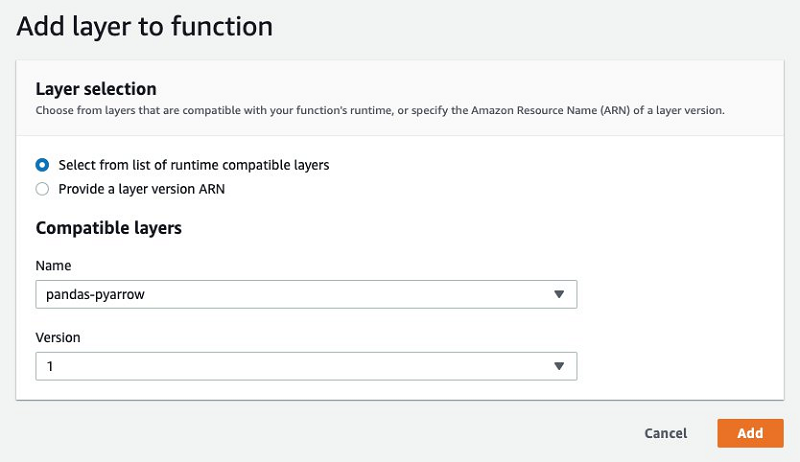Click the 'Compatible layers' heading

coord(108,228)
